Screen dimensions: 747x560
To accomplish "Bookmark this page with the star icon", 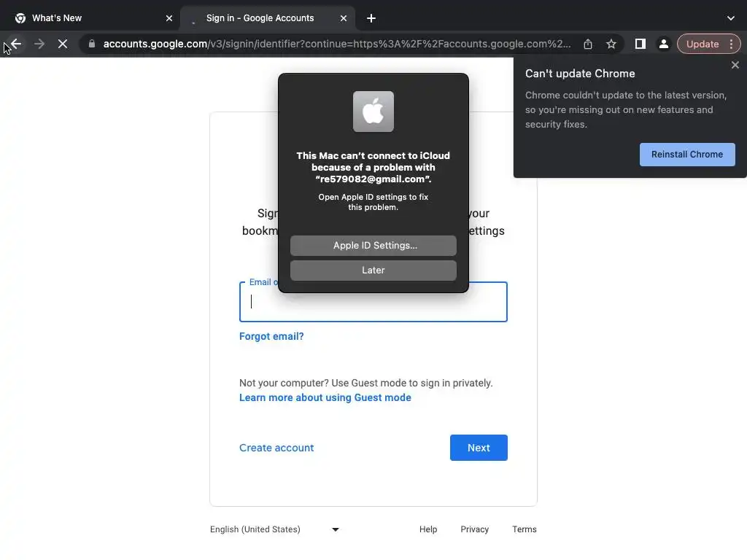I will (x=611, y=44).
